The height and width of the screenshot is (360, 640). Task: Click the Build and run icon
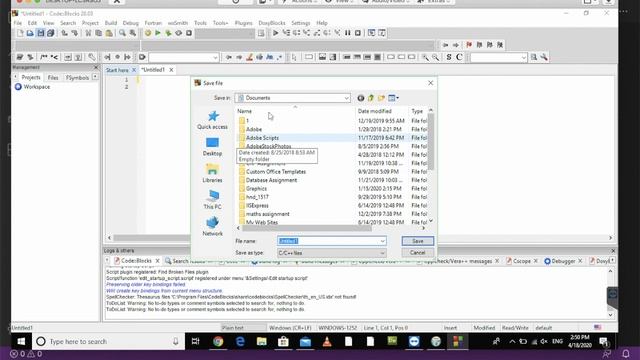168,33
